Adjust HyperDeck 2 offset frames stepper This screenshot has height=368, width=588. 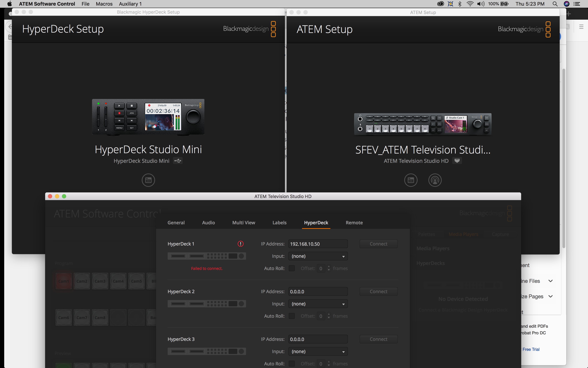329,316
